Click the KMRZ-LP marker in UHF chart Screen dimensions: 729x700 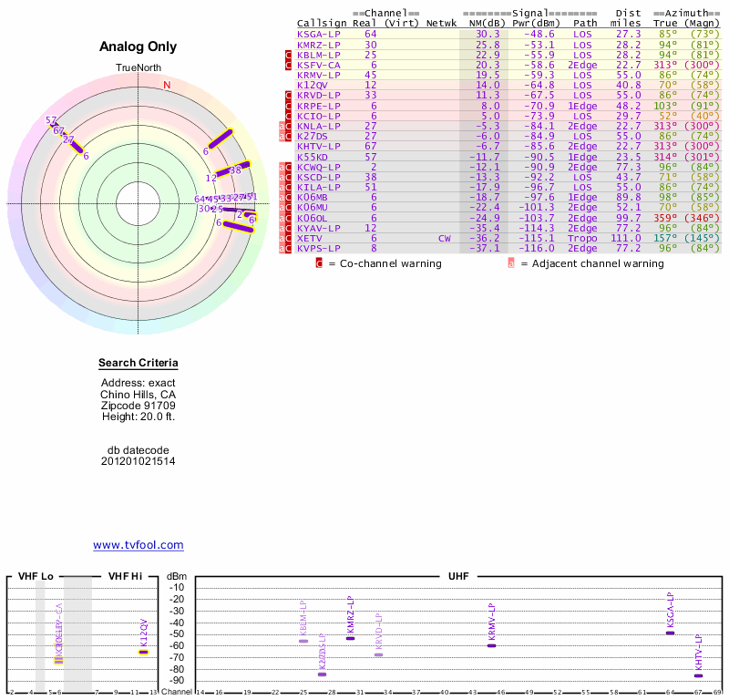tap(350, 638)
